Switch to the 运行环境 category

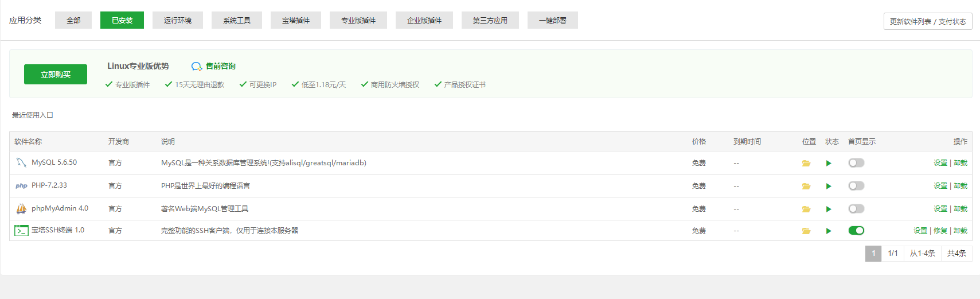pyautogui.click(x=178, y=20)
